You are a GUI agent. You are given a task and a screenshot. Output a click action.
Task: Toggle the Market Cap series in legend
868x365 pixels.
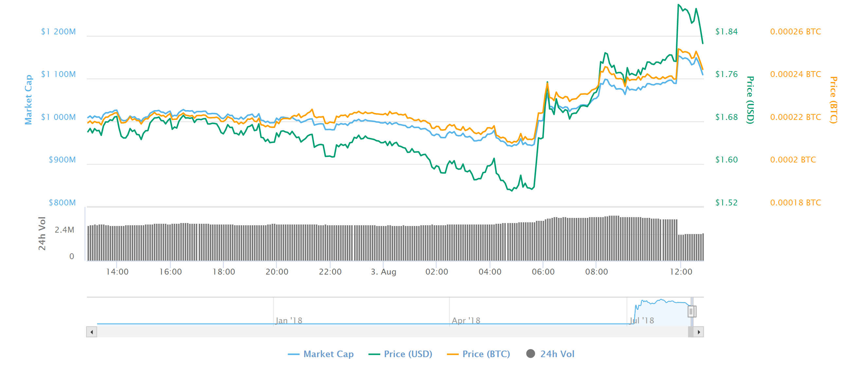(x=328, y=354)
